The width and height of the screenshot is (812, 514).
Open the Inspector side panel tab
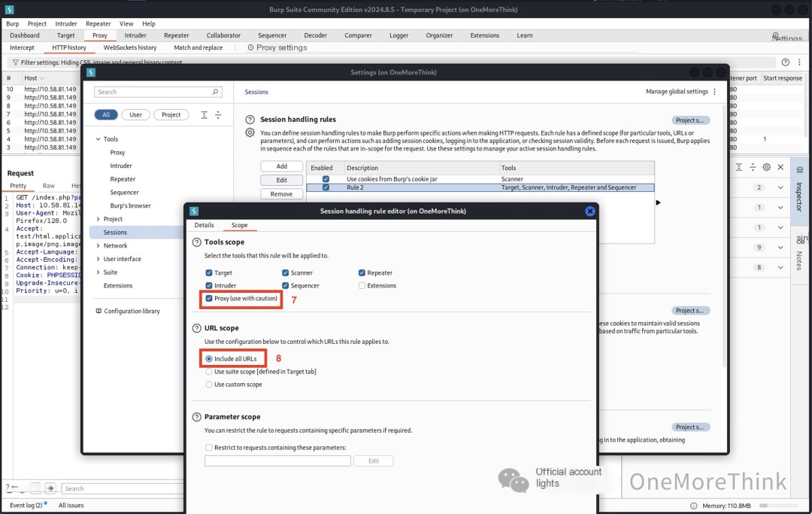(x=799, y=191)
